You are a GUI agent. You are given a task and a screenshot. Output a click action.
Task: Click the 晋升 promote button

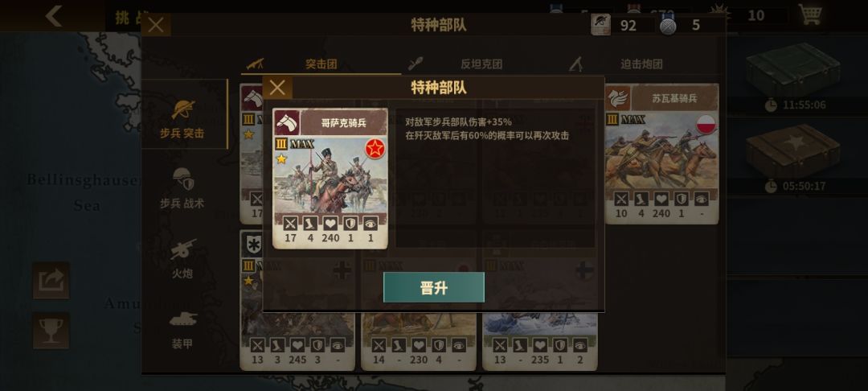(x=433, y=287)
